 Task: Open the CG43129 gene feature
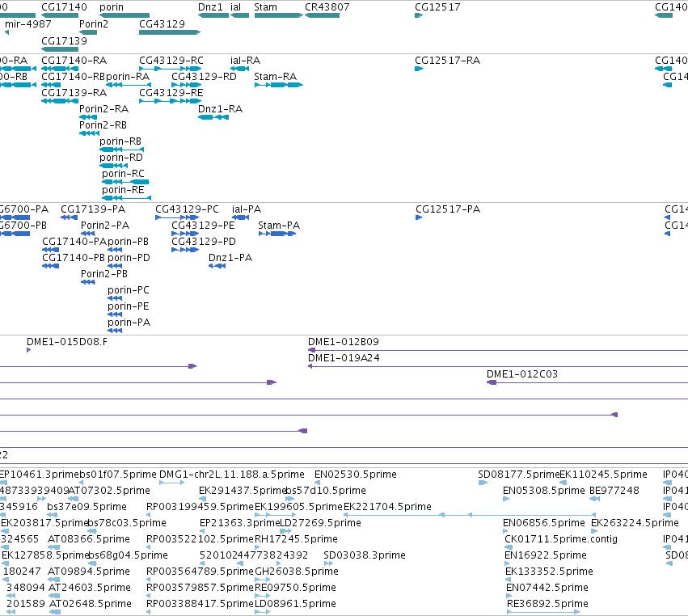(x=170, y=32)
